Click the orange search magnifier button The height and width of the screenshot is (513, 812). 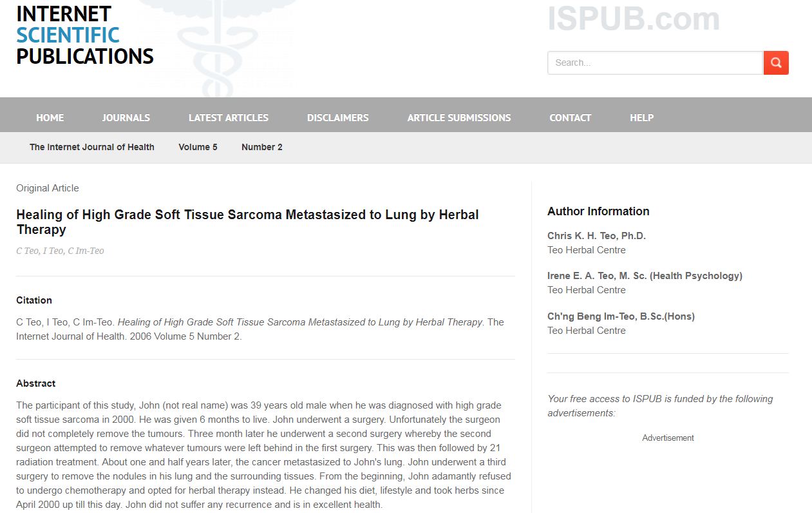click(776, 63)
